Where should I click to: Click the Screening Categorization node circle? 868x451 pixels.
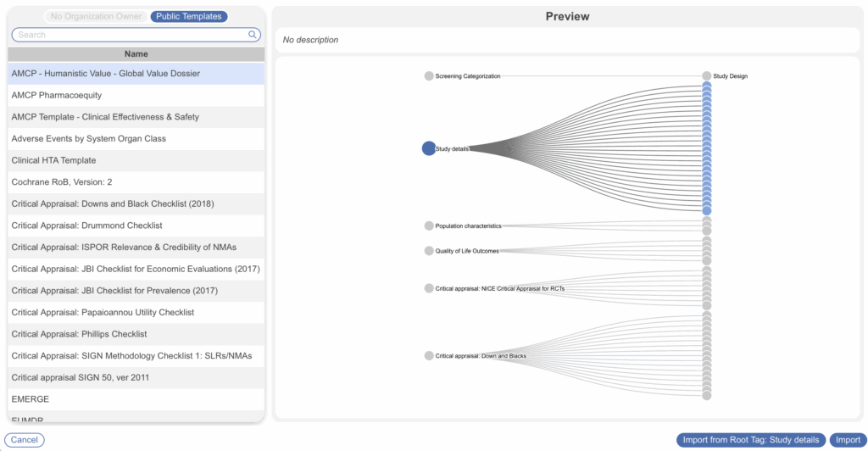[429, 76]
